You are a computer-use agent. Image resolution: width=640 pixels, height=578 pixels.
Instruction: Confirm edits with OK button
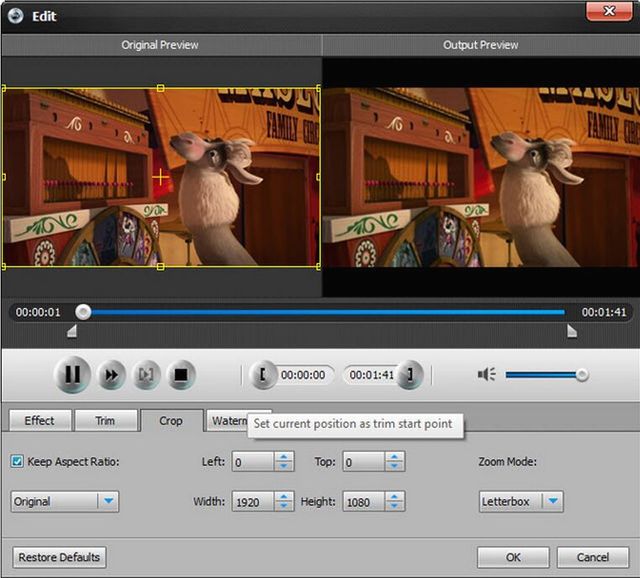pos(513,557)
